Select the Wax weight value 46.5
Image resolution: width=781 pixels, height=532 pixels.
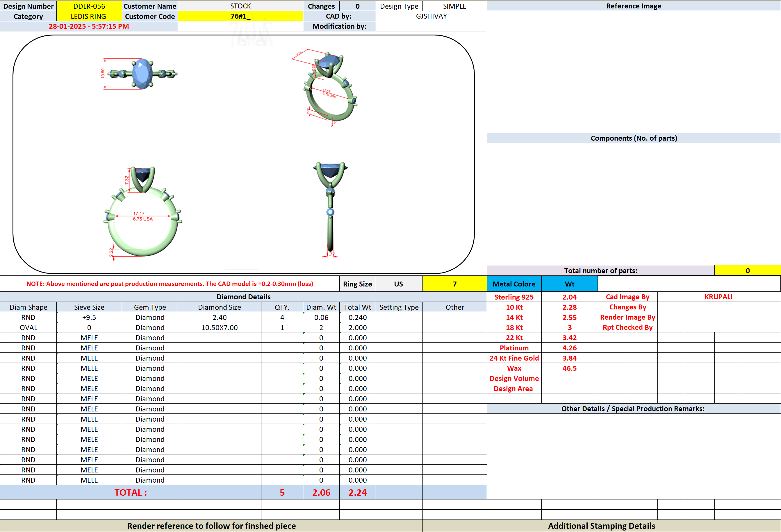[570, 368]
